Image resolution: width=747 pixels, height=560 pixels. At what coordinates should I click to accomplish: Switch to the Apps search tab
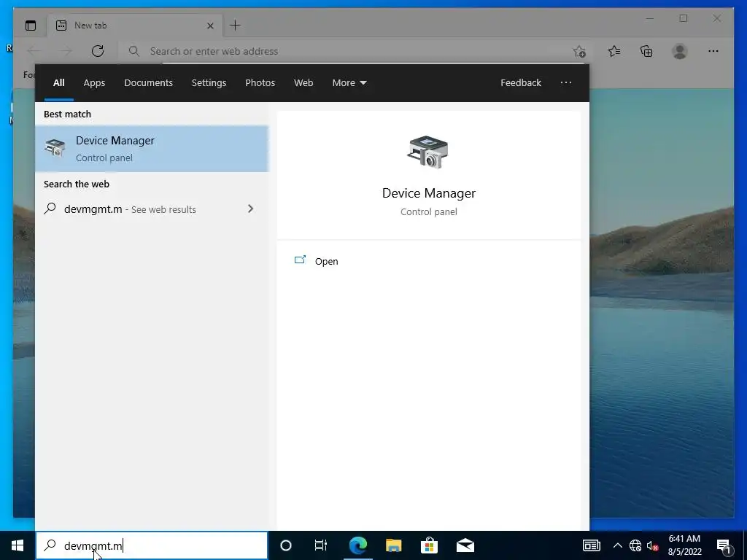click(94, 83)
